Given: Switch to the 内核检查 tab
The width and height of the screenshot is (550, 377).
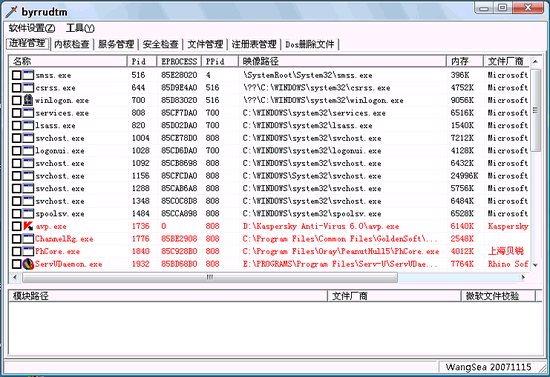Looking at the screenshot, I should point(72,44).
